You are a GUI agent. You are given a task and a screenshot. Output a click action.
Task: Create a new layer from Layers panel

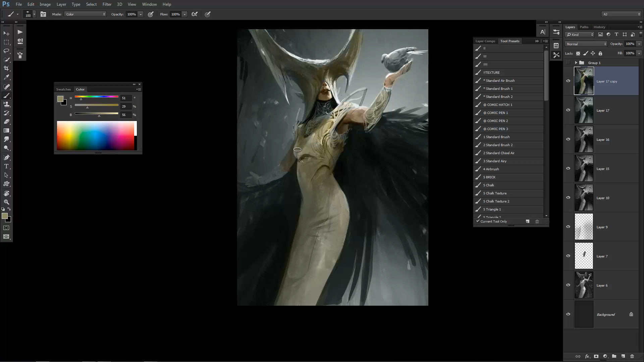623,356
